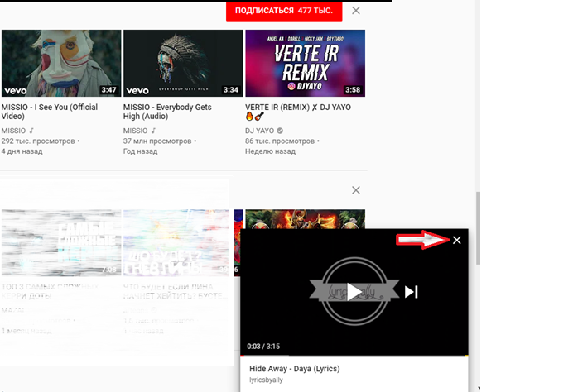Click miniplayer title 'Hide Away - Daya (Lyrics)'

click(x=295, y=369)
